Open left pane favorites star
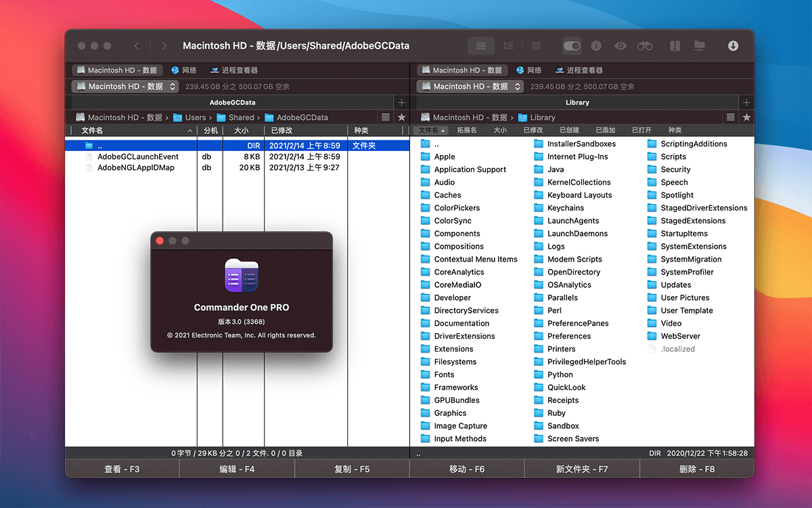Viewport: 812px width, 508px height. click(401, 117)
